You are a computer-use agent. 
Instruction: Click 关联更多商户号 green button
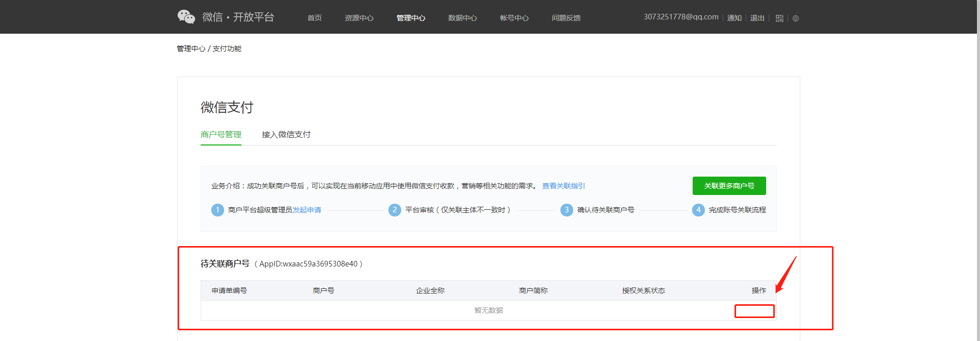(x=729, y=186)
